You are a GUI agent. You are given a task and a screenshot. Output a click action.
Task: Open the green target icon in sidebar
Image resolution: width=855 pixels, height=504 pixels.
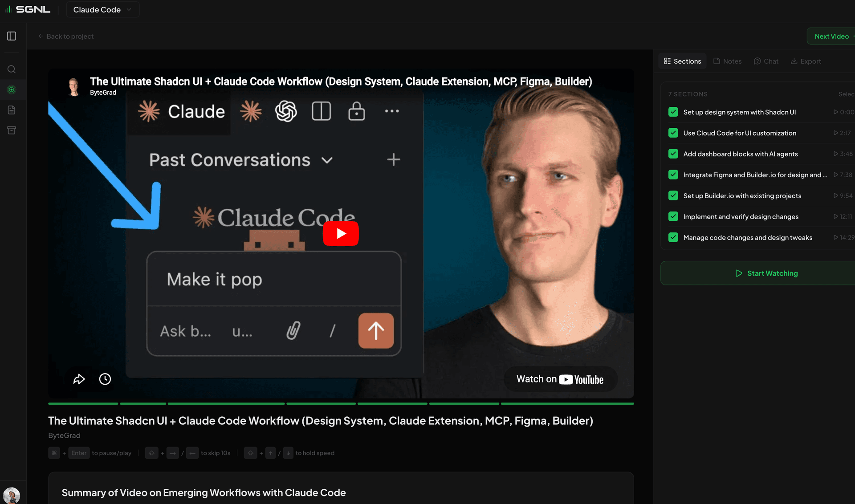(x=12, y=90)
